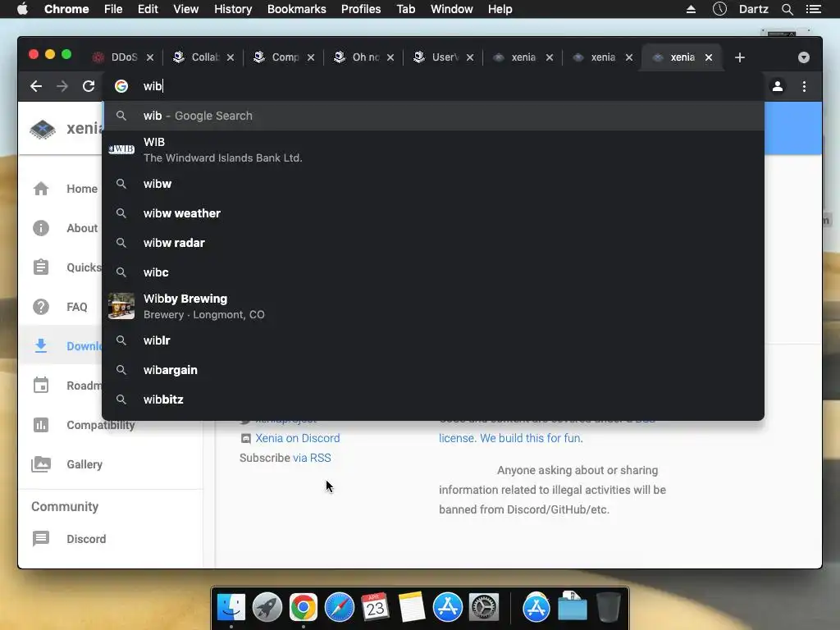Open the Chrome three-dot menu
Image resolution: width=840 pixels, height=630 pixels.
tap(804, 86)
